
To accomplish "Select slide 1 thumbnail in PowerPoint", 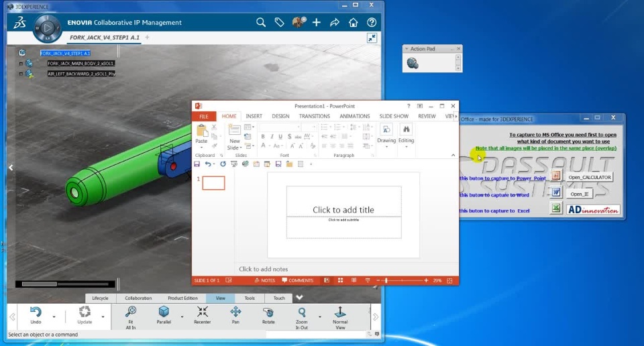I will pos(213,183).
